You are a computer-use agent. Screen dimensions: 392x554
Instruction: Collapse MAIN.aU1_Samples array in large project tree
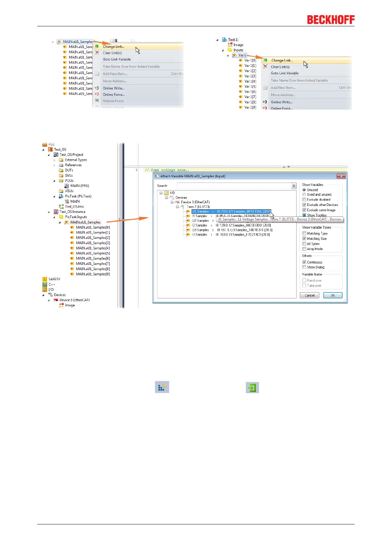pos(60,222)
